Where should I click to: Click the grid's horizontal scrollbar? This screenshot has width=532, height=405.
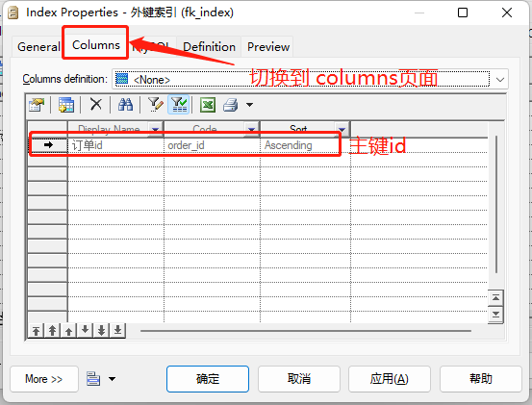[306, 331]
